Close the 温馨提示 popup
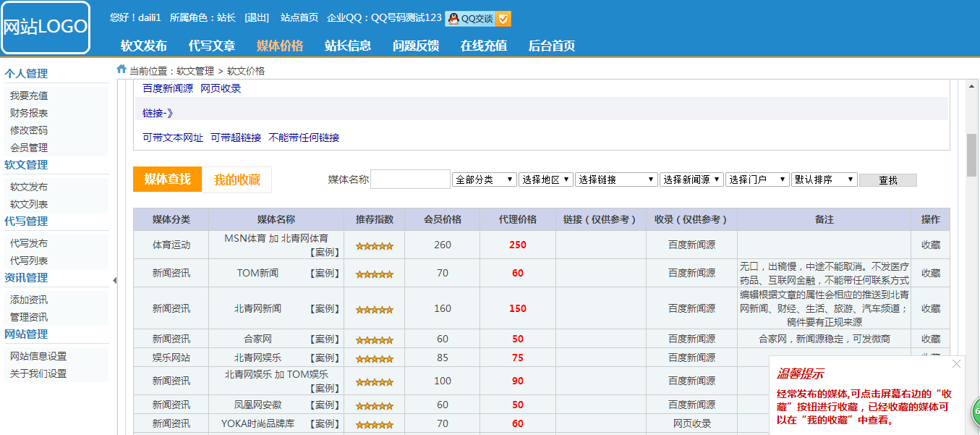Viewport: 980px width, 435px height. coord(956,364)
